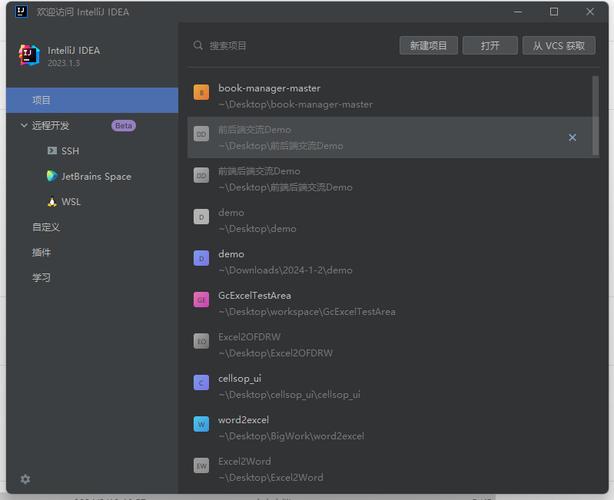Click the gray Excel2OFDRW project icon

tap(201, 341)
